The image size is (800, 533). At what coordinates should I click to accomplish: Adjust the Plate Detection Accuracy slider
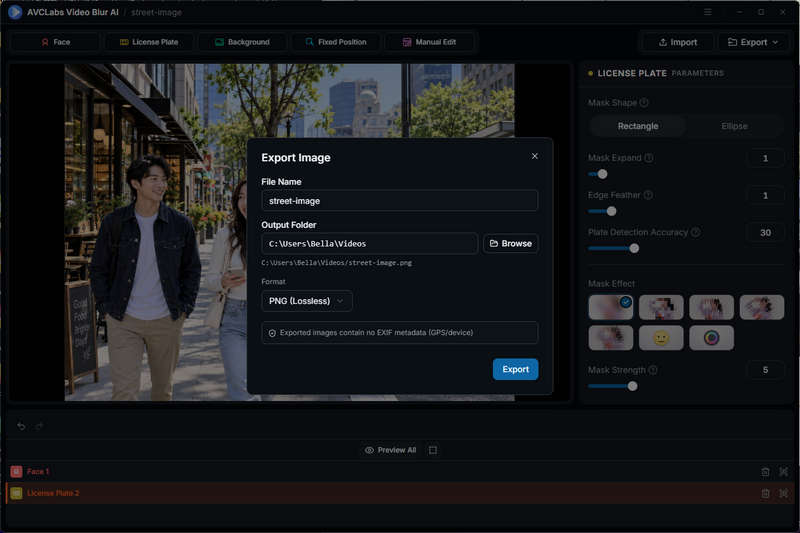tap(634, 248)
